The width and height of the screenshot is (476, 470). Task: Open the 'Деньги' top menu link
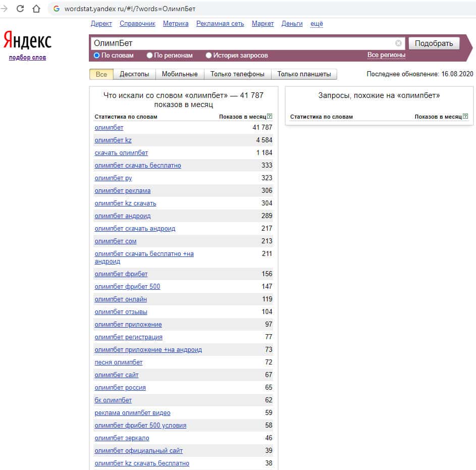coord(292,24)
